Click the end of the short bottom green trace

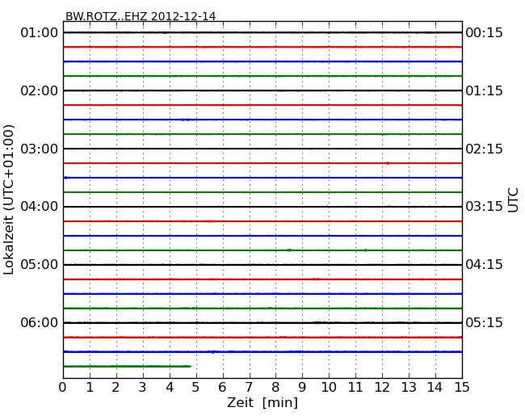click(190, 367)
